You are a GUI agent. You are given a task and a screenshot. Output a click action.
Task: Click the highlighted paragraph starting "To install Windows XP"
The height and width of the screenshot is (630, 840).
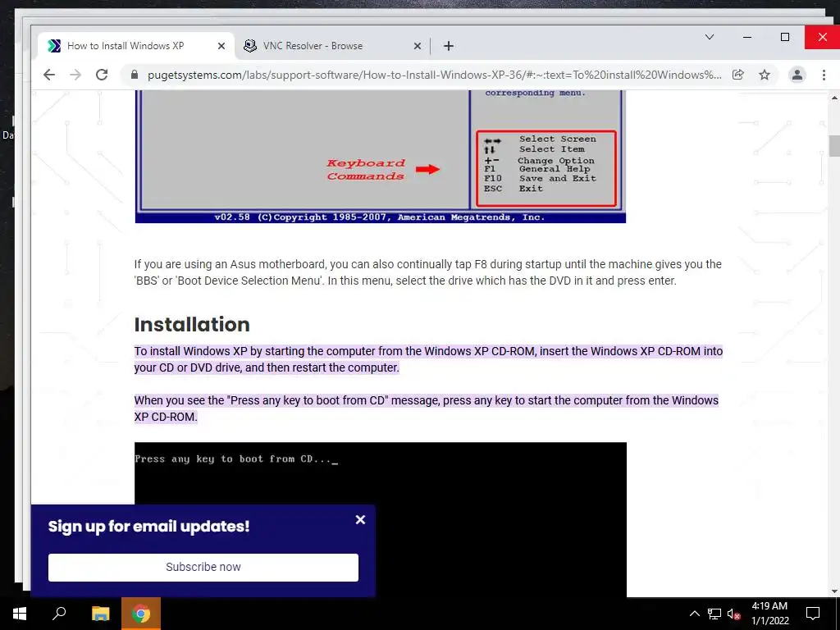428,359
